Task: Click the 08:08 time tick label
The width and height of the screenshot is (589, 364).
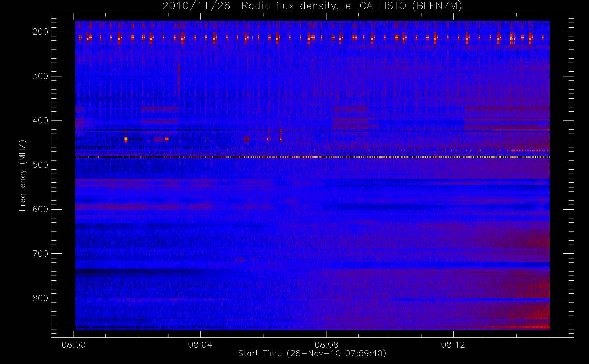Action: pyautogui.click(x=327, y=344)
